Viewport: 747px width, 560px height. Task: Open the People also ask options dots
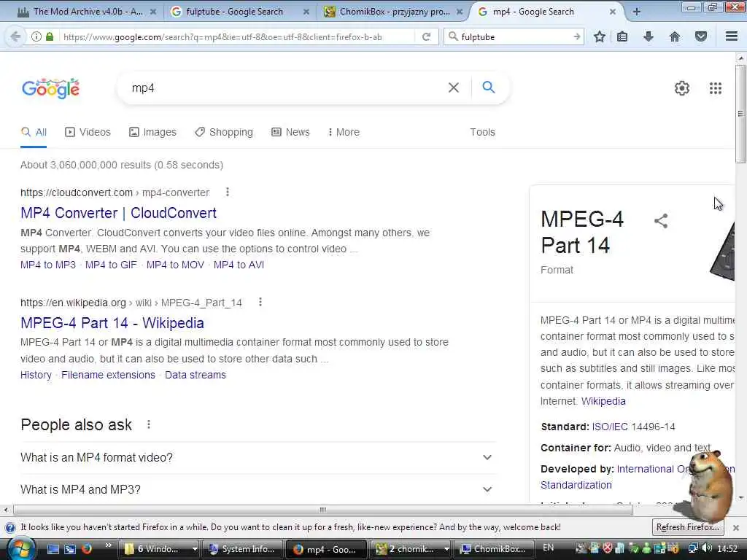[149, 424]
